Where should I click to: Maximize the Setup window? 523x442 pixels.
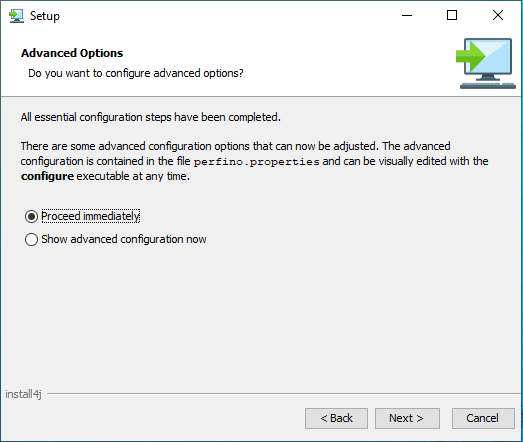452,15
